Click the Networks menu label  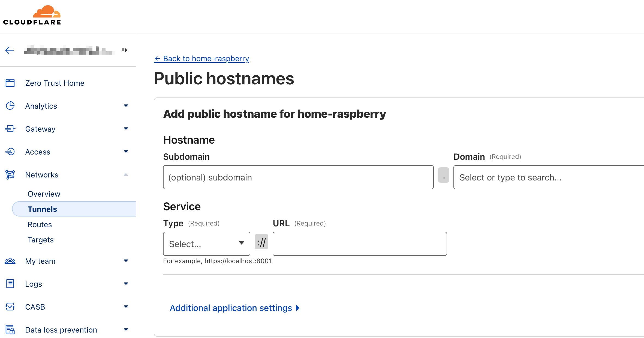(42, 175)
